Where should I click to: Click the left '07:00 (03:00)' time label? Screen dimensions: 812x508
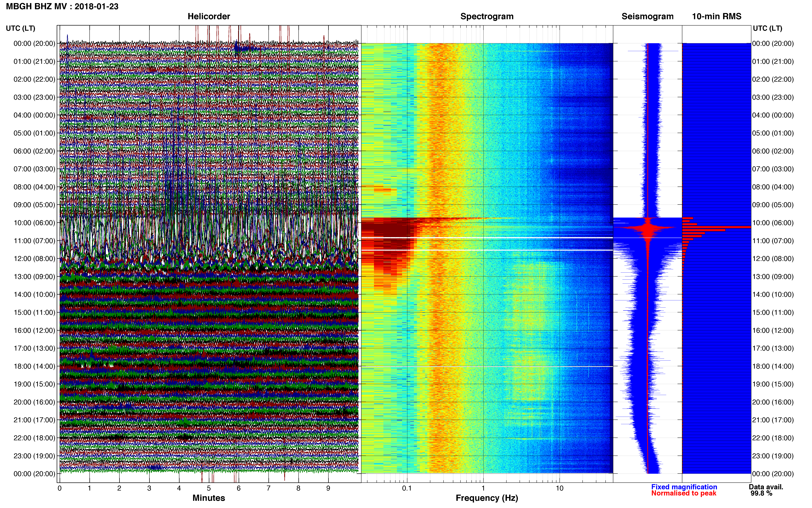pyautogui.click(x=34, y=169)
